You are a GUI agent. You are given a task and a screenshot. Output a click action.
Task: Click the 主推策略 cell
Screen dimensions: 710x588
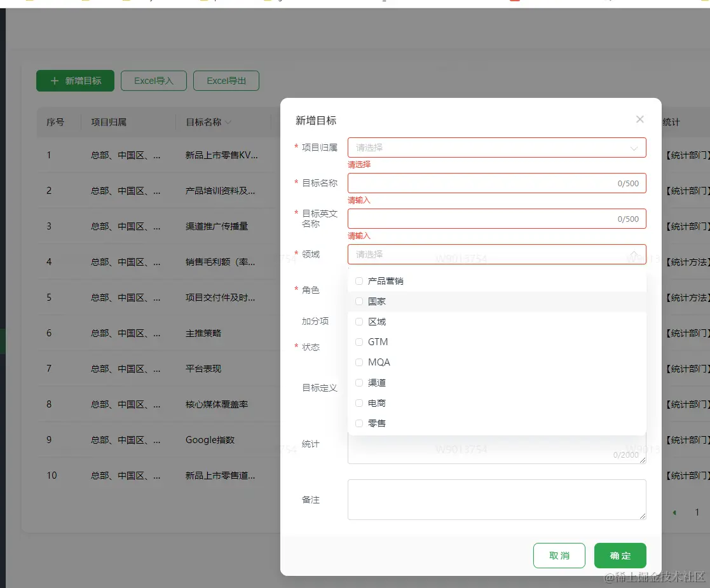[x=203, y=333]
